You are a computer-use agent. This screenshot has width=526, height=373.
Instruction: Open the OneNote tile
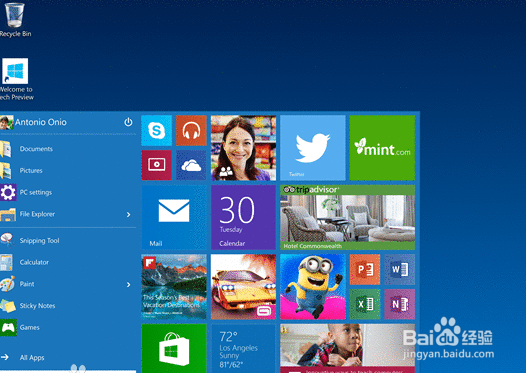click(x=400, y=304)
